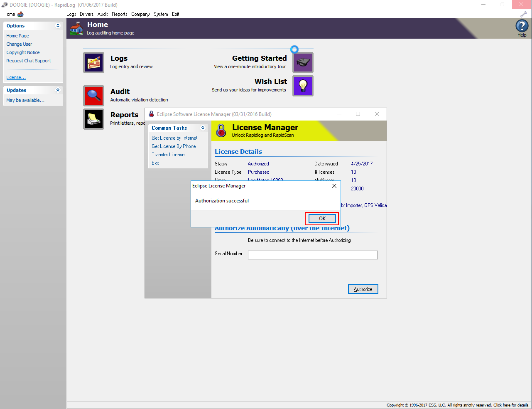Click the Serial Number input field

tap(312, 255)
